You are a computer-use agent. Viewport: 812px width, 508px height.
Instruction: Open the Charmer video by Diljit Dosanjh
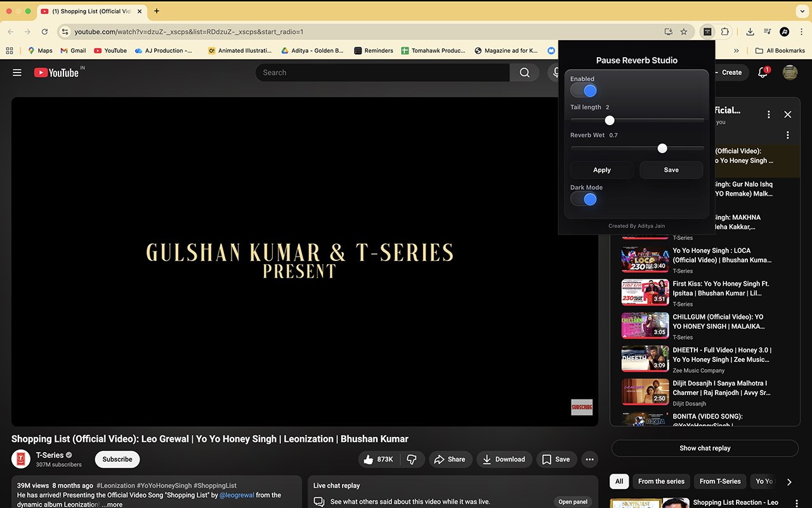point(645,392)
